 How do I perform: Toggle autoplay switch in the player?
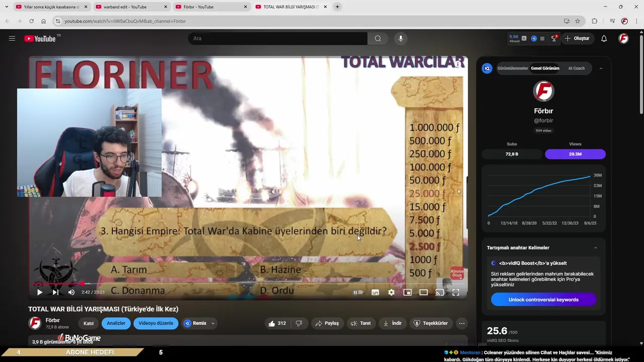[358, 292]
